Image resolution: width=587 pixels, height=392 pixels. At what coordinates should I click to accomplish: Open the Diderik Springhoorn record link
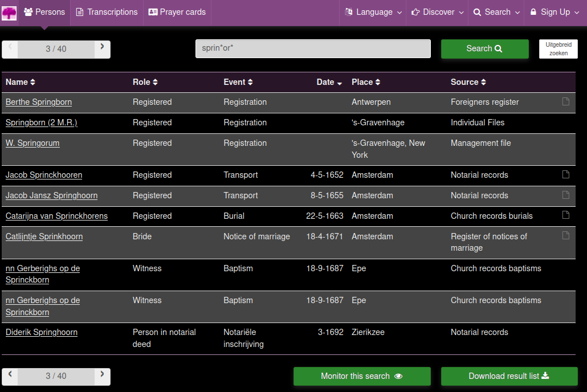click(x=42, y=332)
